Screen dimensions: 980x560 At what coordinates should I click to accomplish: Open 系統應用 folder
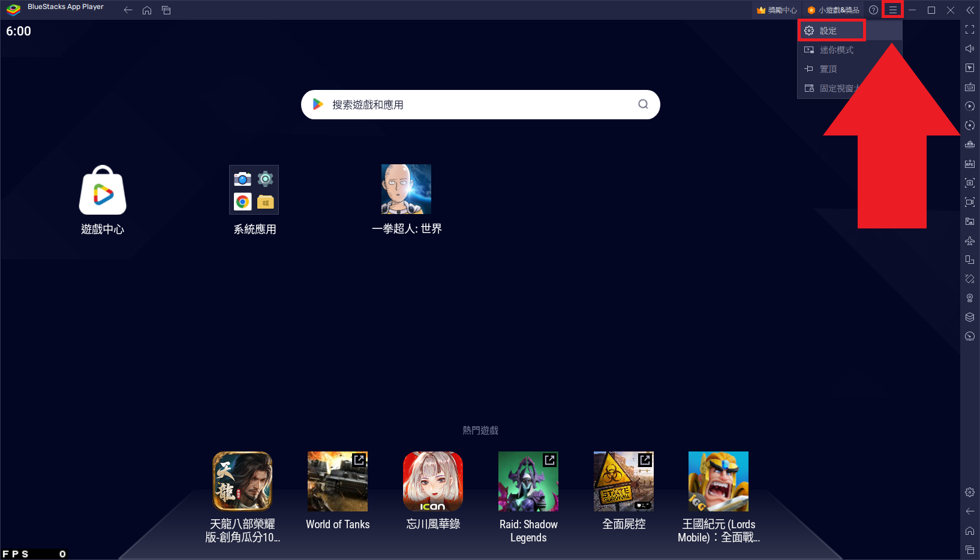tap(254, 200)
